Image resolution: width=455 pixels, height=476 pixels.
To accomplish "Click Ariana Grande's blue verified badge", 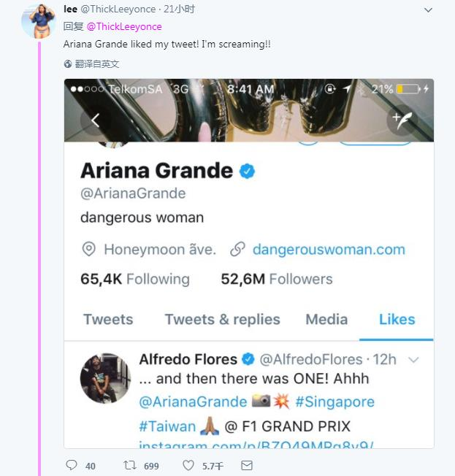I will (248, 172).
